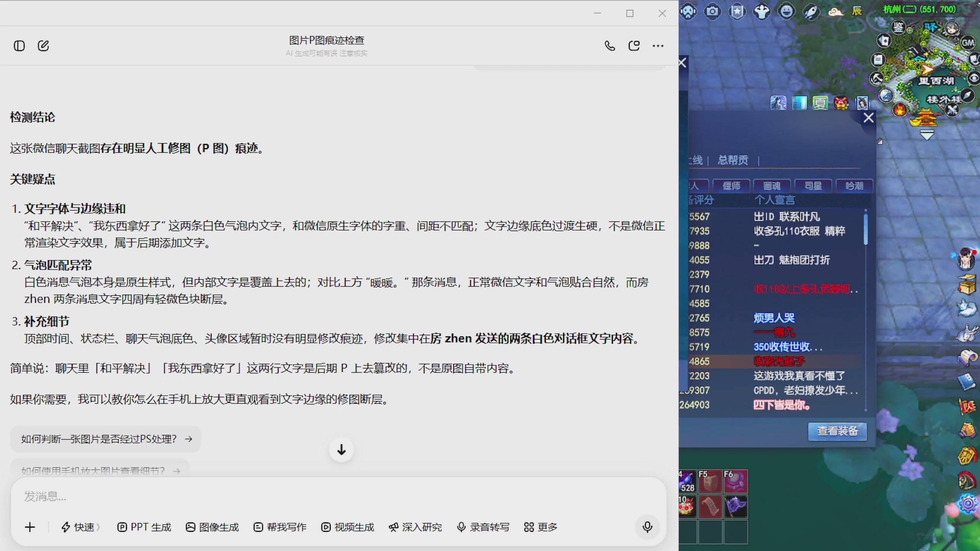Image resolution: width=980 pixels, height=551 pixels.
Task: Click the 查看装备 button
Action: pyautogui.click(x=838, y=431)
